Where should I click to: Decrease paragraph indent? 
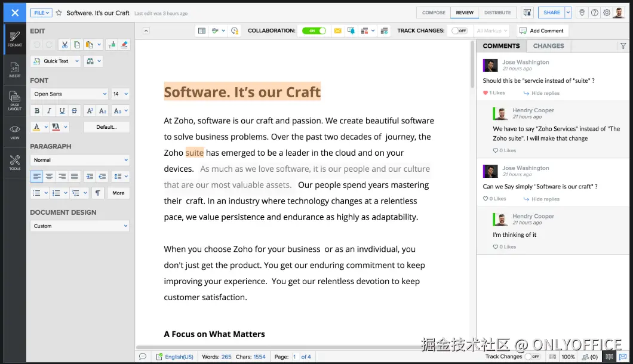coord(102,177)
